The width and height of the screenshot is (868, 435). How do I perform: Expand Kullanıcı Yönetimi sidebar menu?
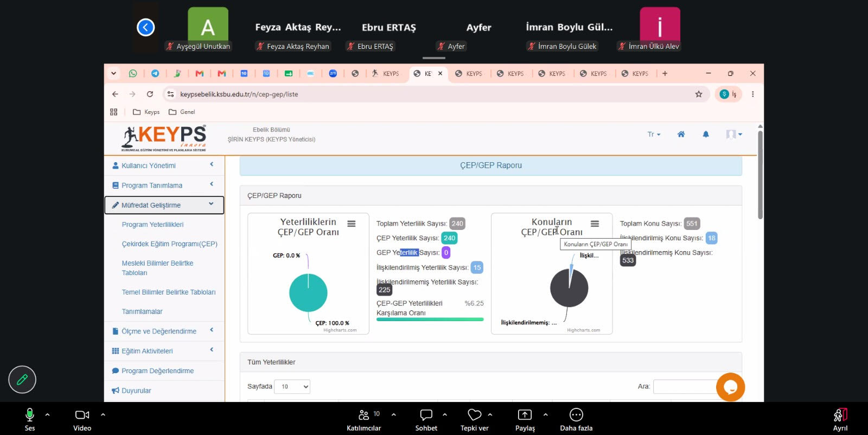(164, 165)
